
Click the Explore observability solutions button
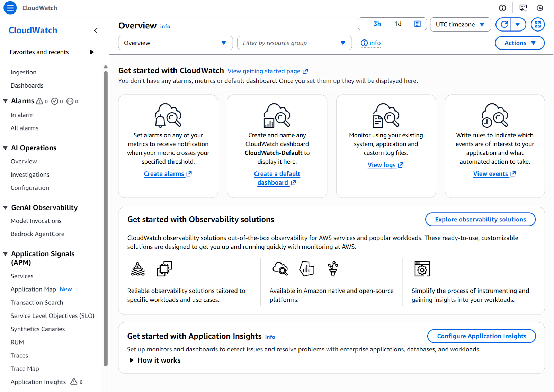(x=480, y=219)
